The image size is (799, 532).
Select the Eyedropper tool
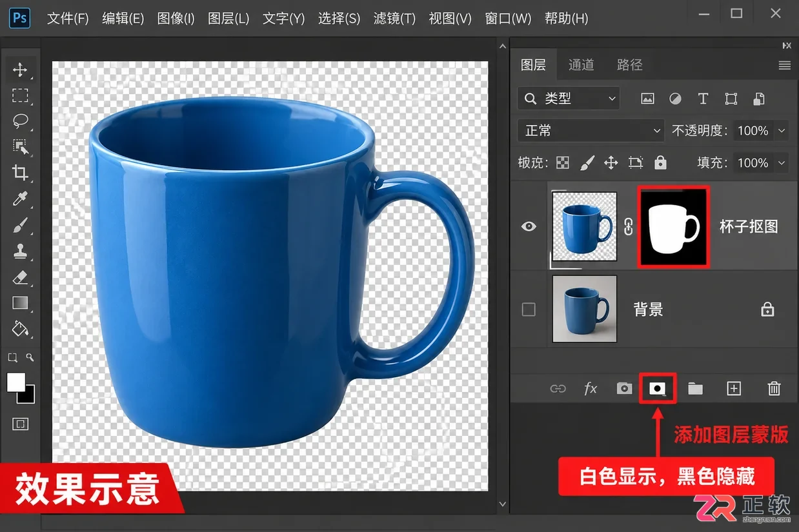pos(20,199)
